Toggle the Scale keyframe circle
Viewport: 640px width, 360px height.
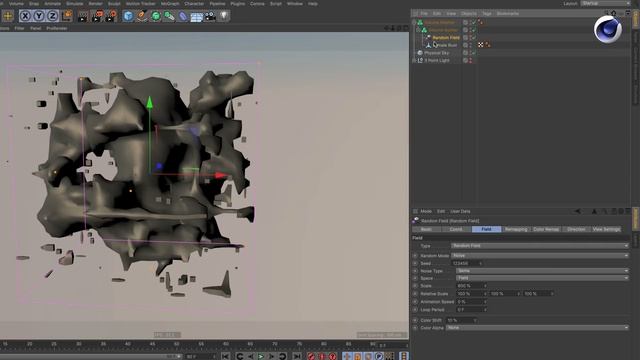(x=415, y=286)
